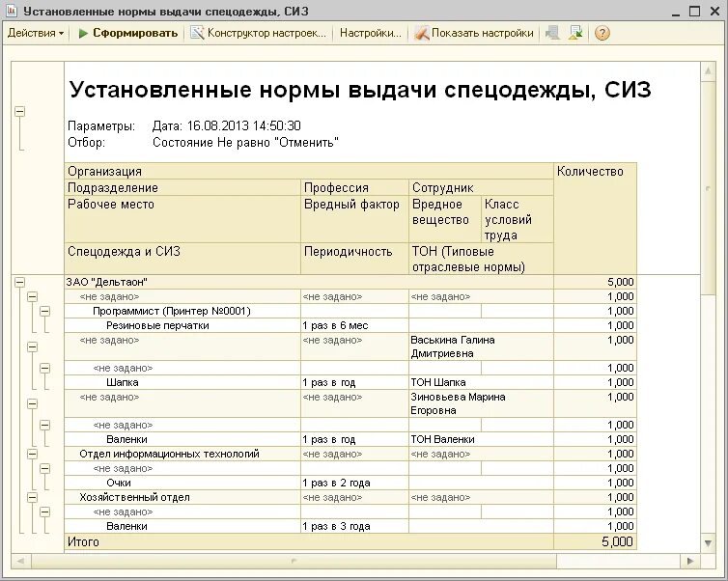This screenshot has width=728, height=581.
Task: Collapse group above Программист (Принтер №0001)
Action: click(32, 296)
